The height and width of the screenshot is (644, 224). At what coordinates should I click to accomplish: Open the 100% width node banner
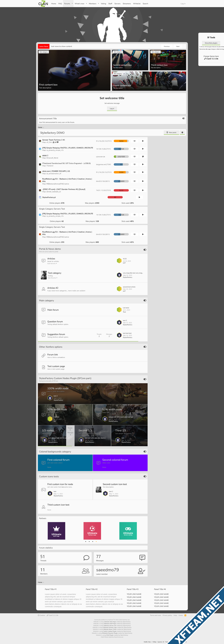[x=93, y=394]
